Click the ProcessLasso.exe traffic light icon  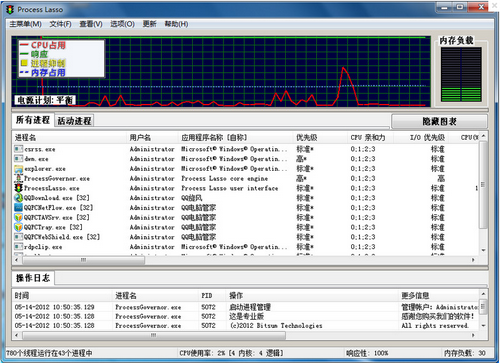click(x=18, y=188)
